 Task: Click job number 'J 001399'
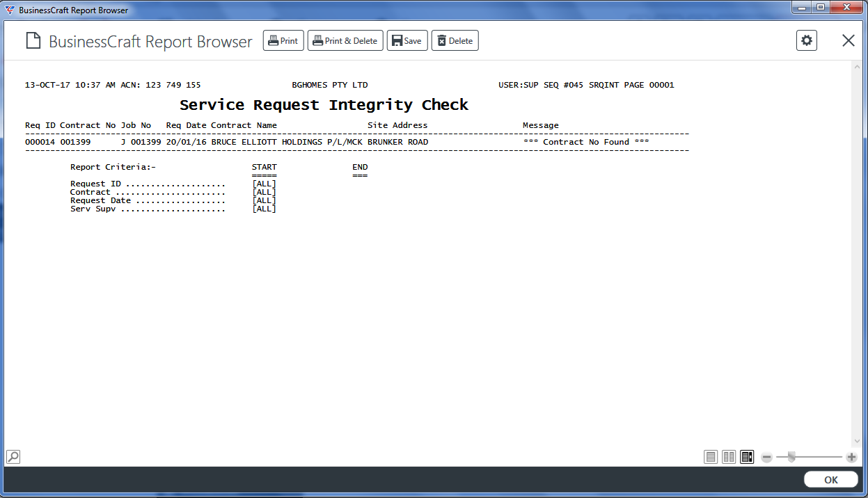coord(141,142)
